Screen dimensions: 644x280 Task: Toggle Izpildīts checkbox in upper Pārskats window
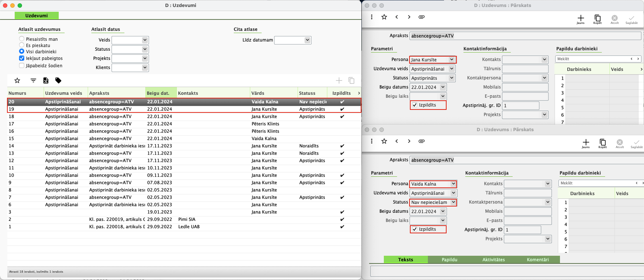point(415,105)
